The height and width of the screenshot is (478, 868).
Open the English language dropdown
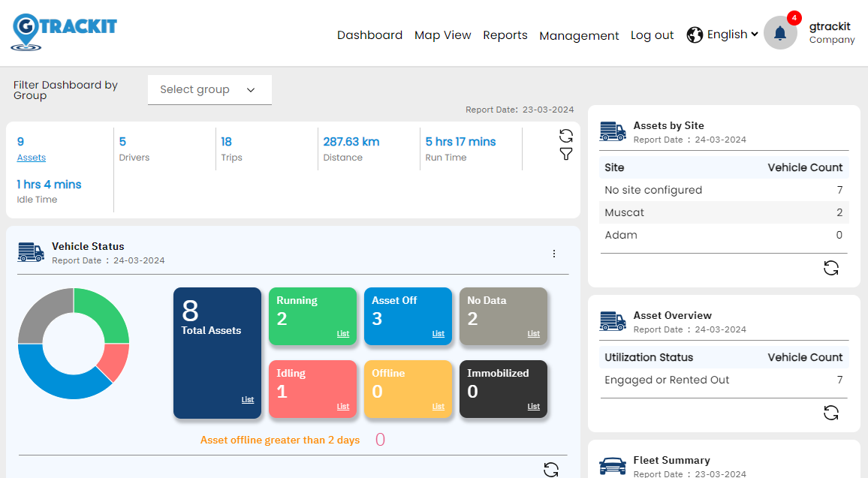click(x=732, y=35)
